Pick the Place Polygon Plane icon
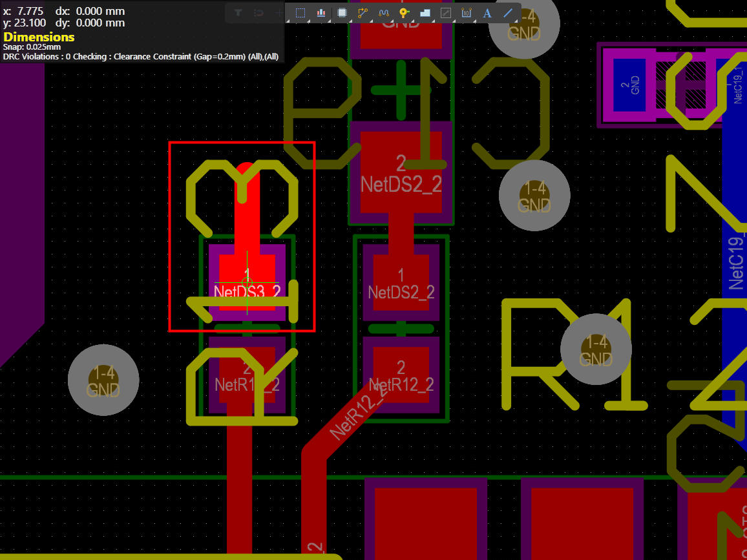This screenshot has height=560, width=747. pos(425,13)
